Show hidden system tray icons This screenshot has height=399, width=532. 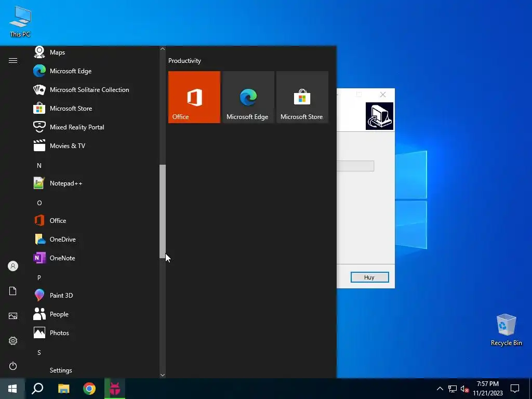click(440, 389)
